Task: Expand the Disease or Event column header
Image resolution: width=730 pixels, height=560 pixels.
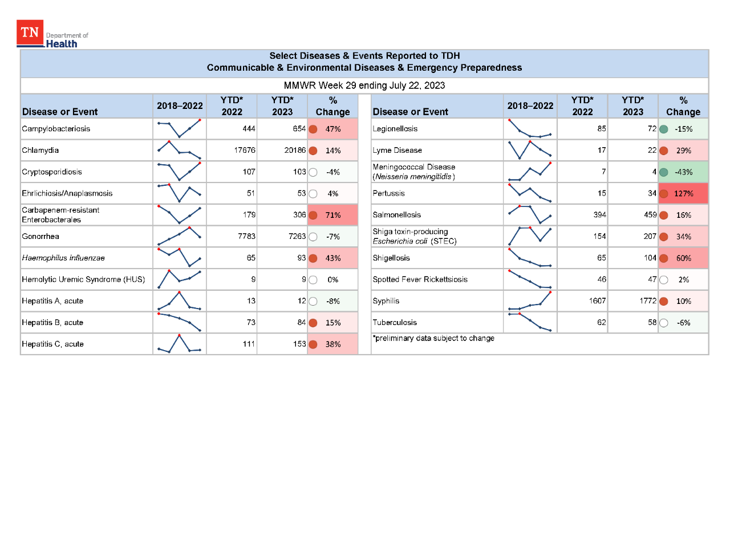Action: [59, 112]
